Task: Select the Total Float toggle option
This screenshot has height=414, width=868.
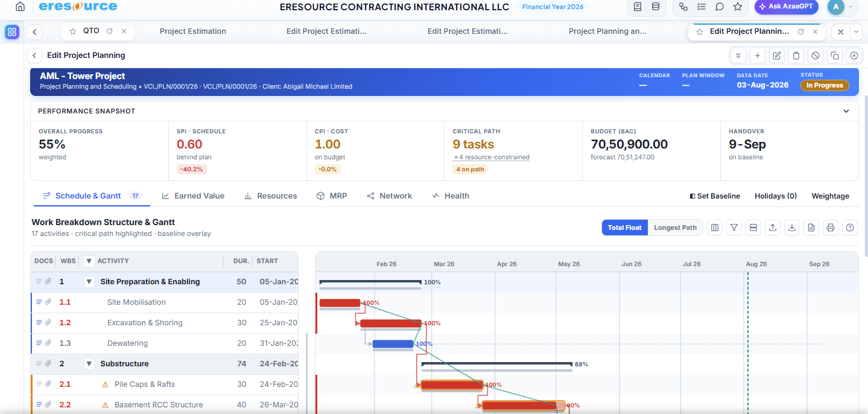Action: click(x=624, y=228)
